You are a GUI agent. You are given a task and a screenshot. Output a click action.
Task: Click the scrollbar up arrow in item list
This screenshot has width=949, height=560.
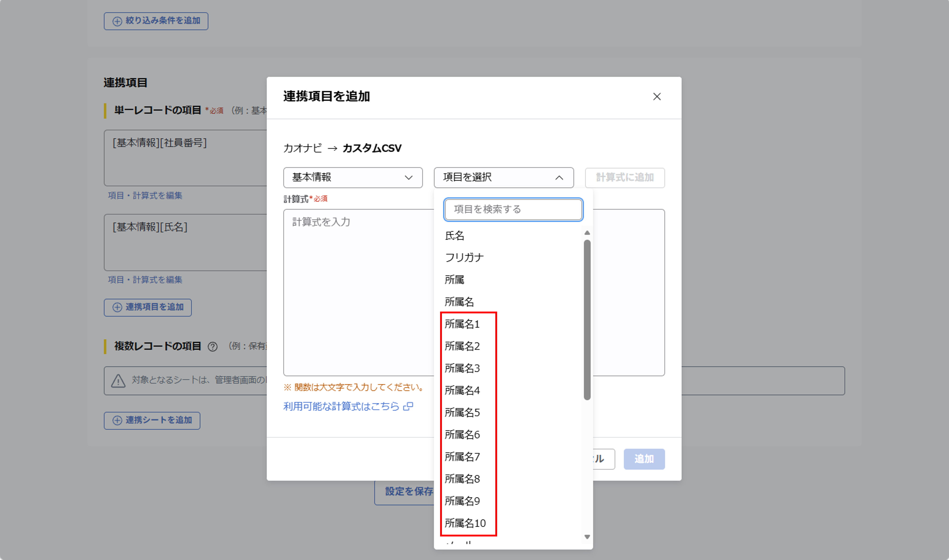click(x=587, y=233)
